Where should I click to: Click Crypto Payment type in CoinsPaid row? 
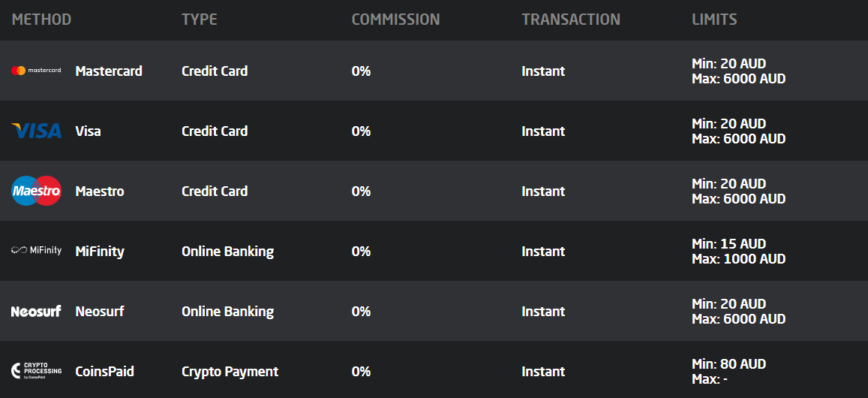coord(230,372)
